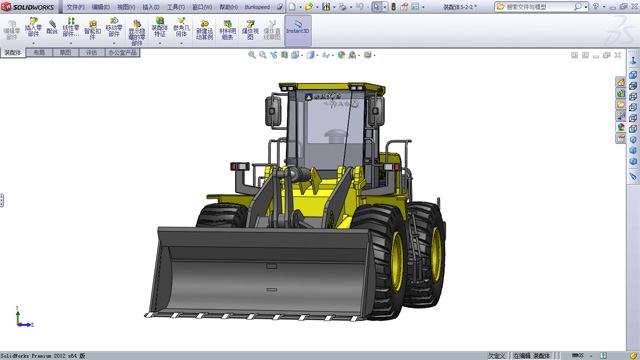Screen dimensions: 640x360
Task: Click the Zoom to Fit magnifier icon
Action: (x=252, y=55)
